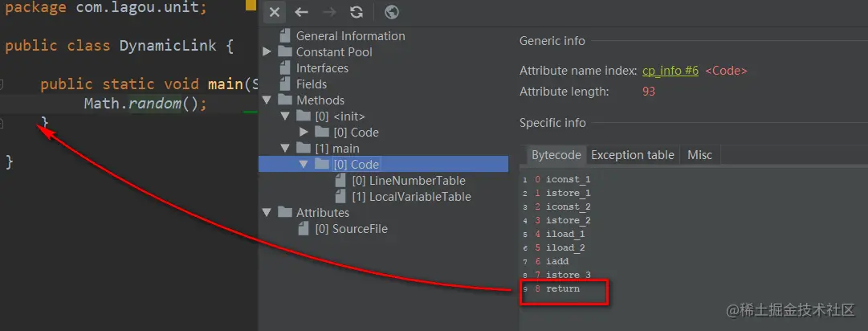
Task: Click the random method call in editor
Action: pos(155,104)
